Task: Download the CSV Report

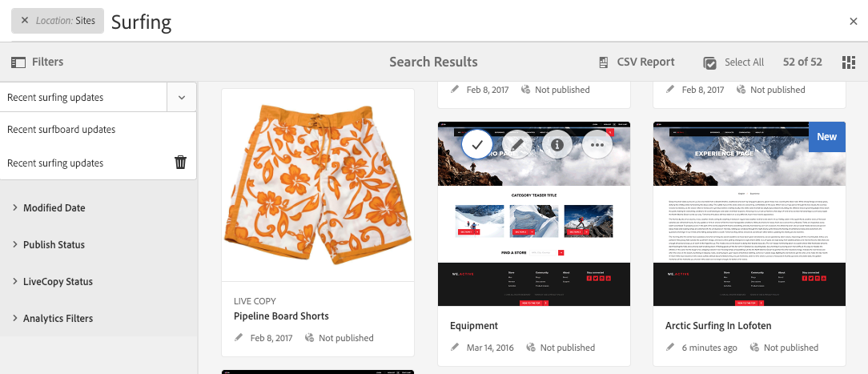Action: point(637,62)
